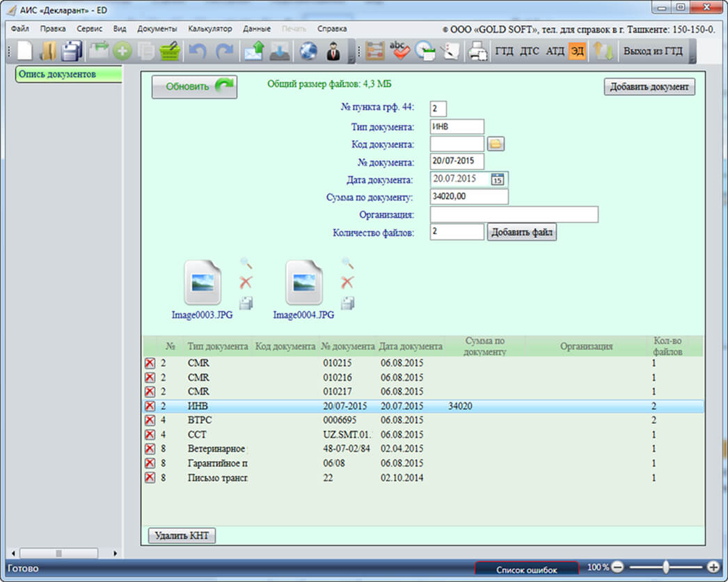Image resolution: width=728 pixels, height=582 pixels.
Task: Click Выход из ГТД button
Action: (653, 51)
